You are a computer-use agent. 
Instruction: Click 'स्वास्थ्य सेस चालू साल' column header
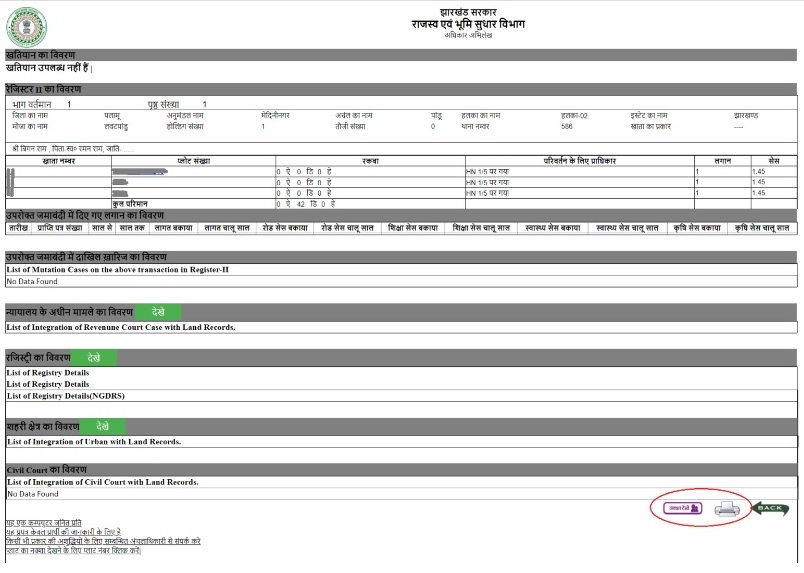pos(627,228)
